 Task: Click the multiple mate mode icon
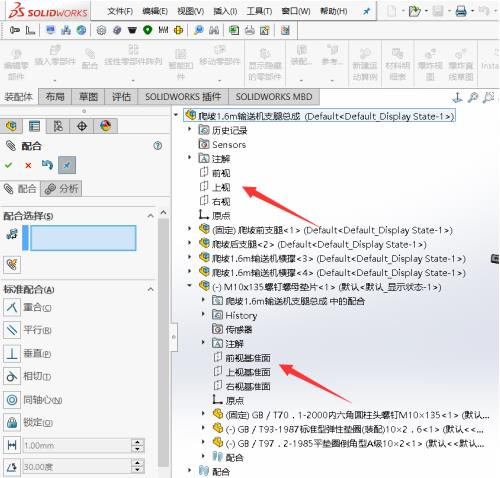tap(12, 265)
